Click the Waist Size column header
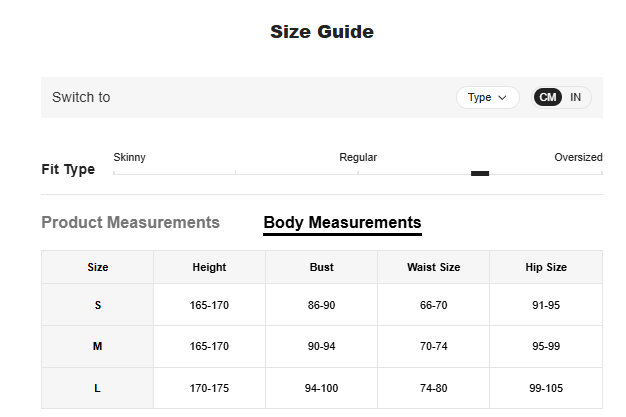The height and width of the screenshot is (417, 626). pyautogui.click(x=433, y=267)
